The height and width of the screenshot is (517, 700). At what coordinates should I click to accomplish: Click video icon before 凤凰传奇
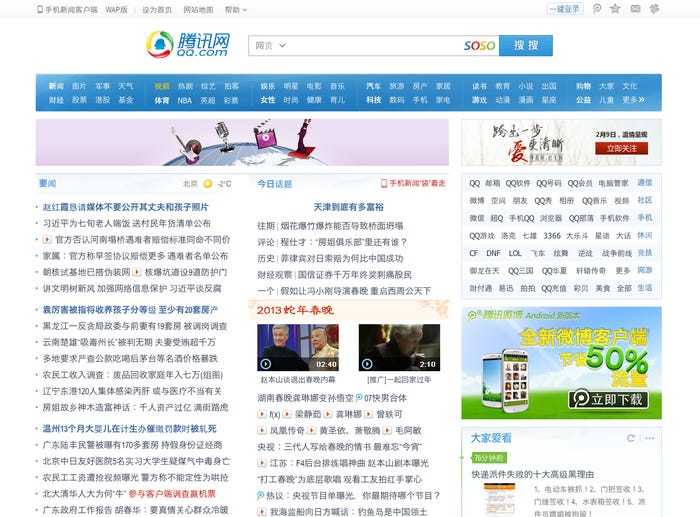(262, 430)
